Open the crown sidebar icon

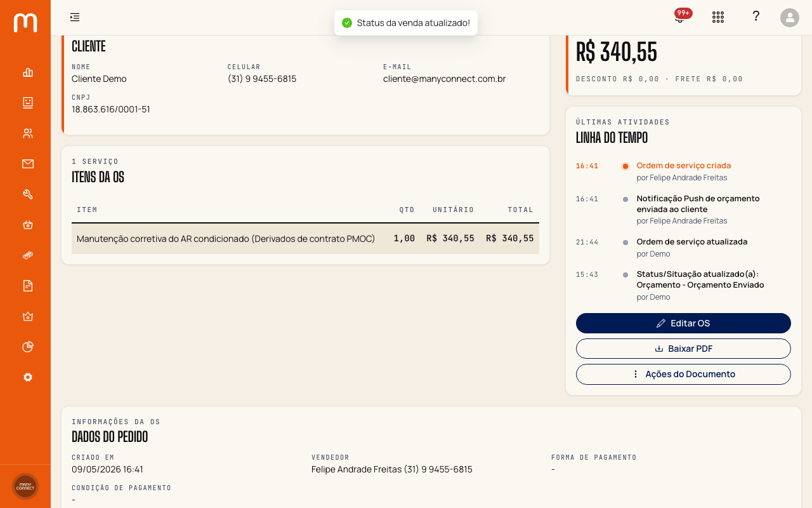(28, 316)
